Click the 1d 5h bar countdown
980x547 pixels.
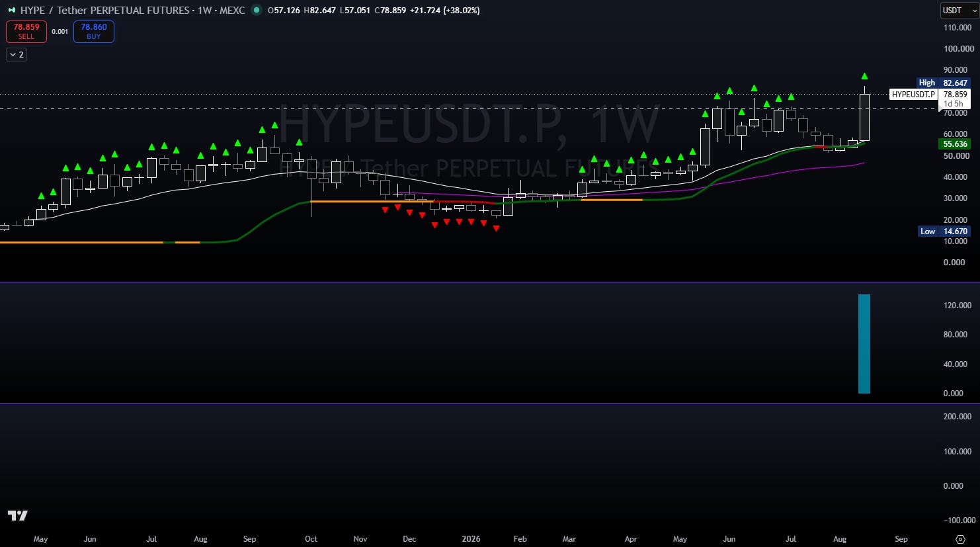(953, 104)
